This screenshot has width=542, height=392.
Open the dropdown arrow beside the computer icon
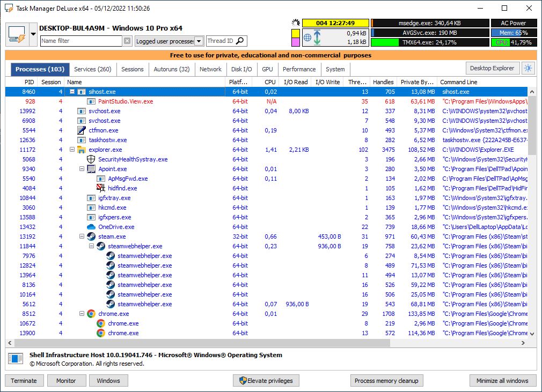pyautogui.click(x=33, y=34)
